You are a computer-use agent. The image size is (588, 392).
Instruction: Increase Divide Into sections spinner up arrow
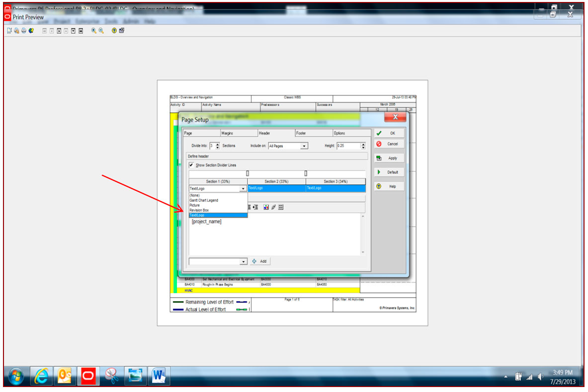[218, 144]
